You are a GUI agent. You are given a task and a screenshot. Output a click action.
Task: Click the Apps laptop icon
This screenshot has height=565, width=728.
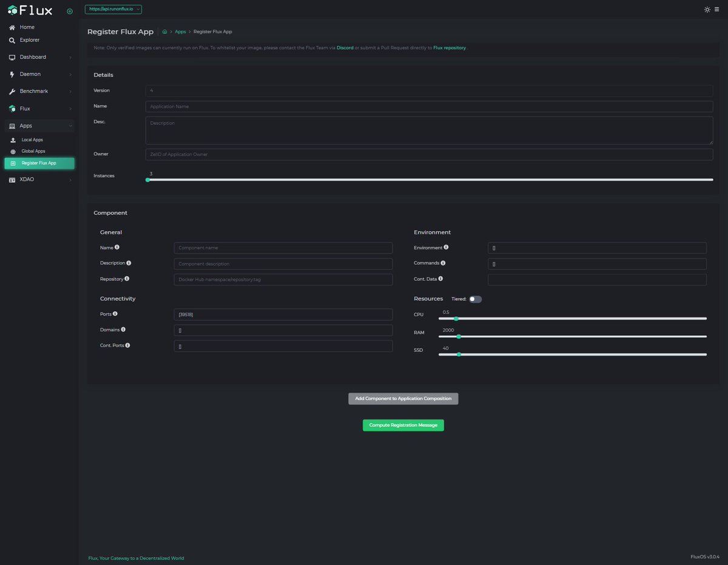[12, 126]
